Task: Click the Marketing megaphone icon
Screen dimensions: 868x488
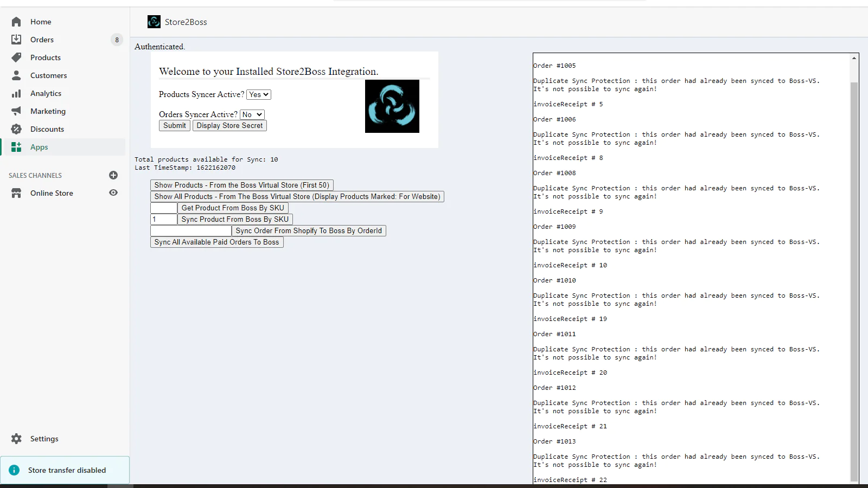Action: pos(16,111)
